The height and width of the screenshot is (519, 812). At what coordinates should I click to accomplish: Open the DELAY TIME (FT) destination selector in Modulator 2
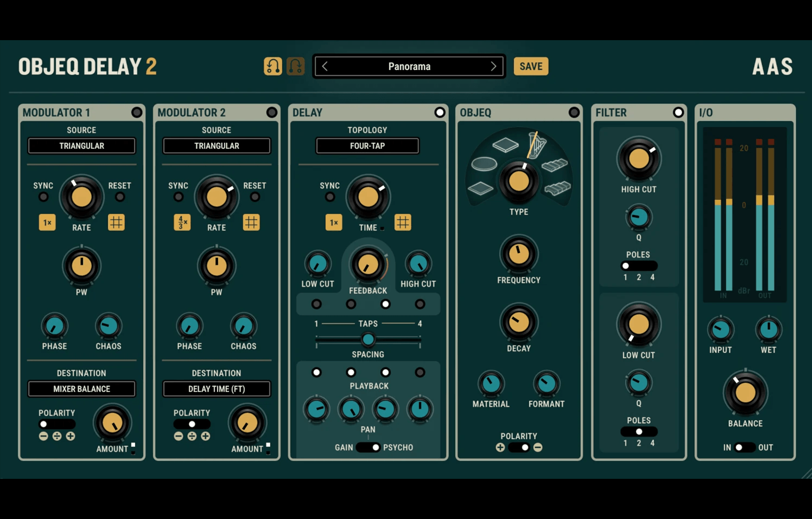[x=216, y=389]
